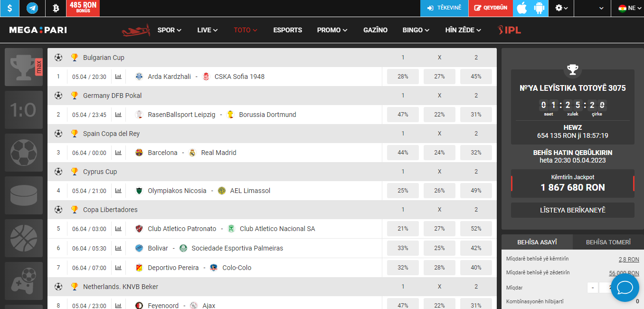This screenshot has height=309, width=644.
Task: Open the NE language dropdown
Action: 631,8
